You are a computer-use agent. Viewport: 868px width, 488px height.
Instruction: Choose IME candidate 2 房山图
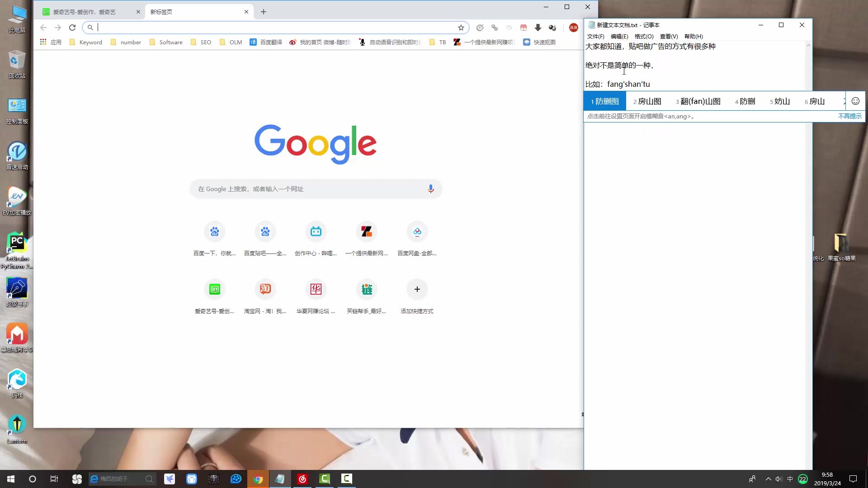point(647,101)
